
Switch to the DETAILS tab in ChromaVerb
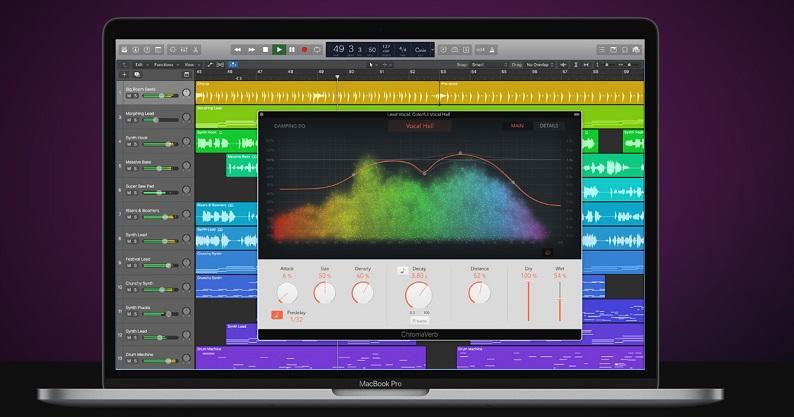tap(548, 126)
